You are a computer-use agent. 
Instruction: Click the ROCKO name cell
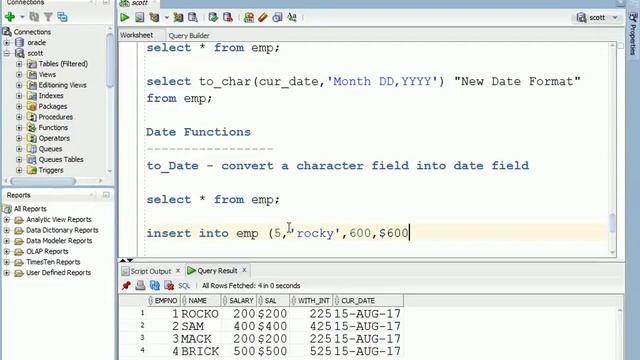[x=200, y=314]
